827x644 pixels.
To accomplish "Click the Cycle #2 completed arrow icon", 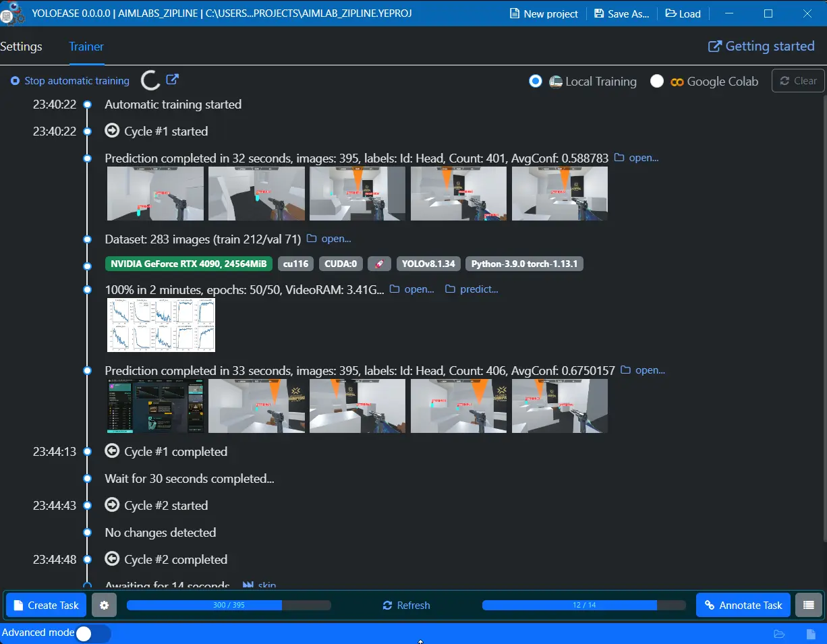I will coord(113,559).
